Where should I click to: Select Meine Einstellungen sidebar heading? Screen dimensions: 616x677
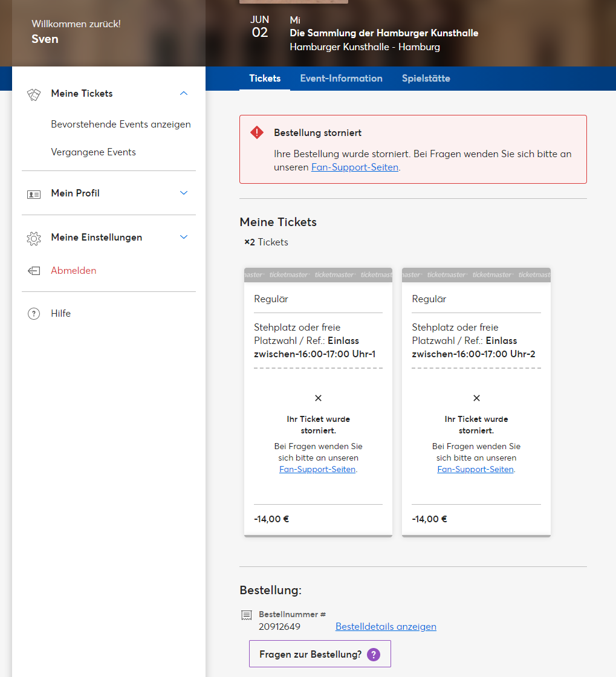[x=96, y=237]
